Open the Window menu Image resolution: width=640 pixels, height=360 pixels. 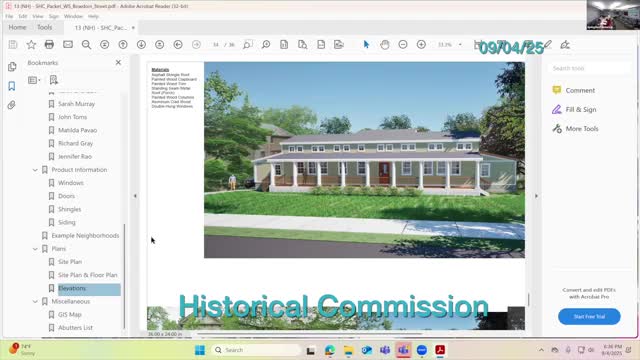point(73,16)
